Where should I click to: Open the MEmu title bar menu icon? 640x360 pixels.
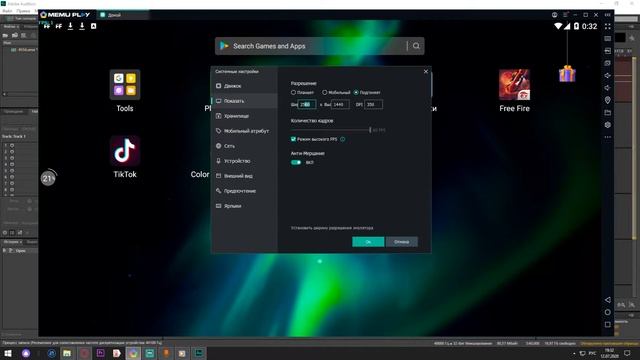tap(565, 15)
